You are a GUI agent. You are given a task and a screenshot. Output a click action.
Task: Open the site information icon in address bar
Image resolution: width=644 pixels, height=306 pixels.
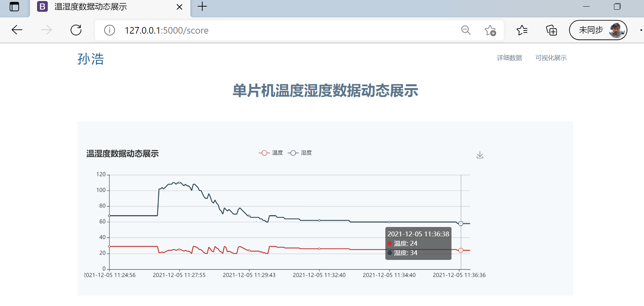(x=109, y=30)
